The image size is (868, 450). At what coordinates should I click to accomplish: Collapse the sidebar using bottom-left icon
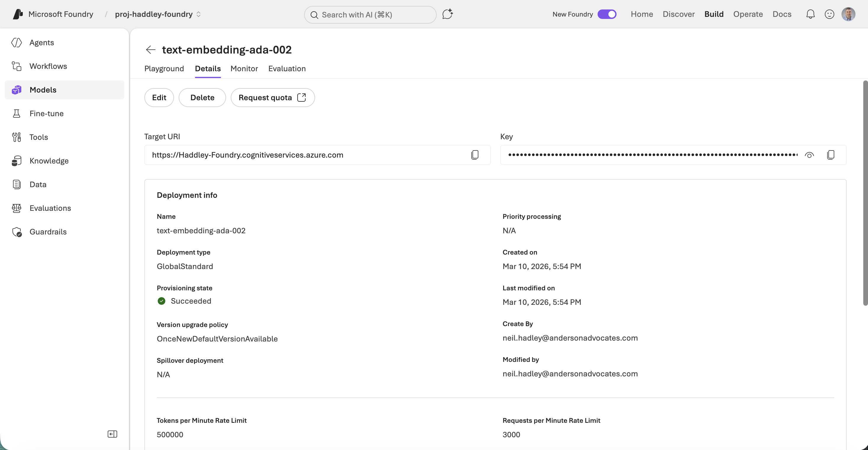[112, 434]
